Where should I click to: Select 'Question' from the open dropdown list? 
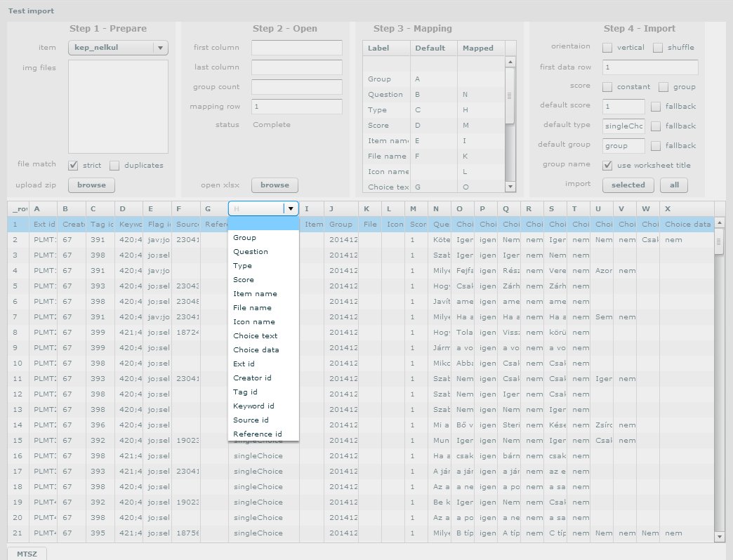tap(251, 251)
